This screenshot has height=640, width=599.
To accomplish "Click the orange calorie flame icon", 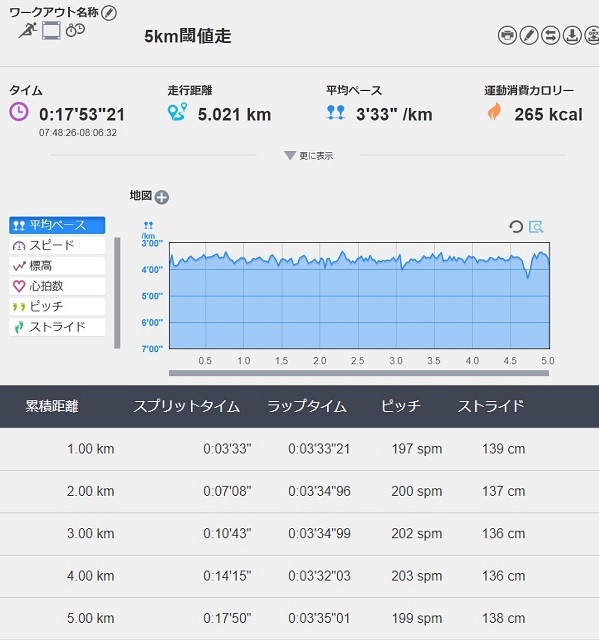I will tap(494, 111).
